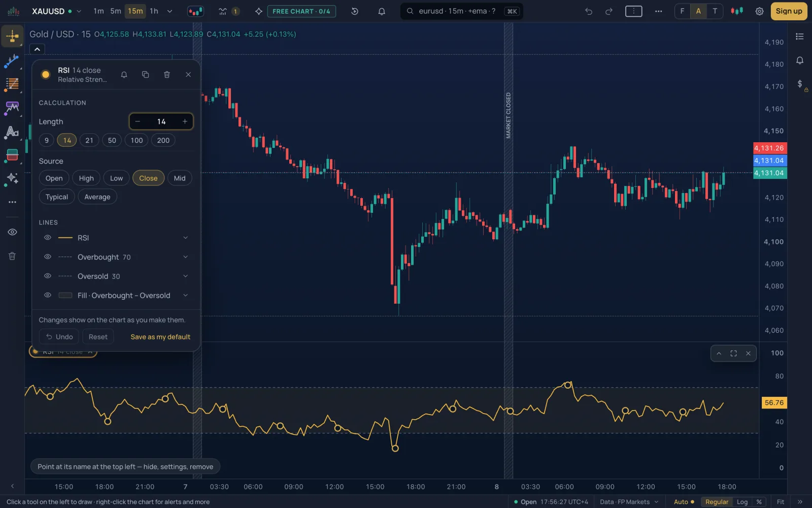
Task: Expand the Oversold line options
Action: coord(185,276)
